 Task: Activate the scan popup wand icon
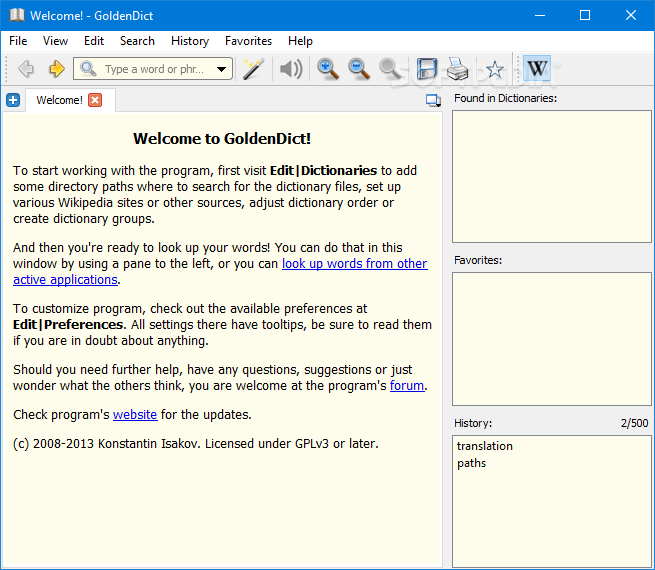coord(254,69)
